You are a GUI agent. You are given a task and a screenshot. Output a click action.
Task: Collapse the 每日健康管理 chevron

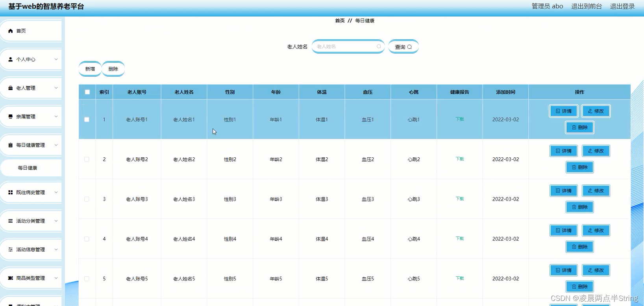(x=56, y=145)
